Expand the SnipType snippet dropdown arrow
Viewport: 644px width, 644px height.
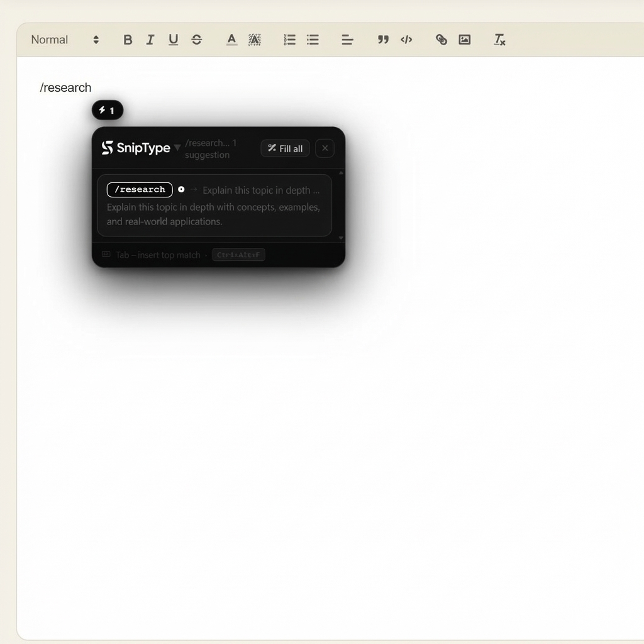pos(178,146)
